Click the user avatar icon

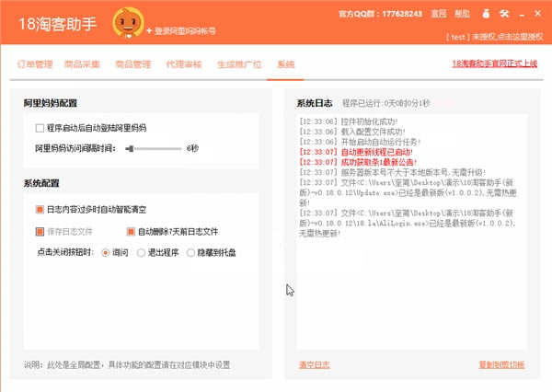point(126,22)
